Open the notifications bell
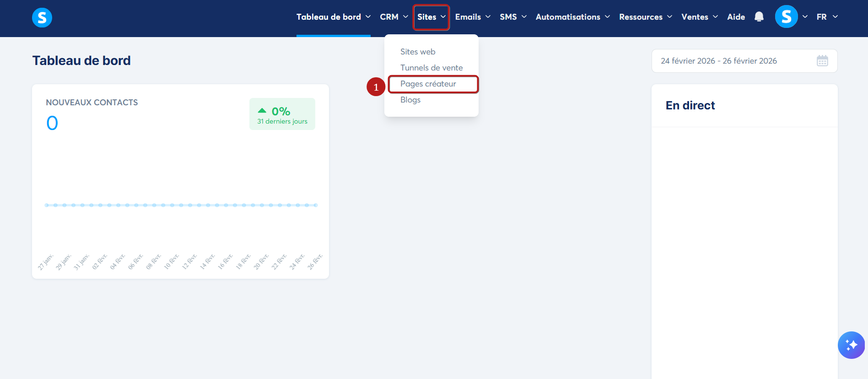Viewport: 868px width, 379px height. 759,17
